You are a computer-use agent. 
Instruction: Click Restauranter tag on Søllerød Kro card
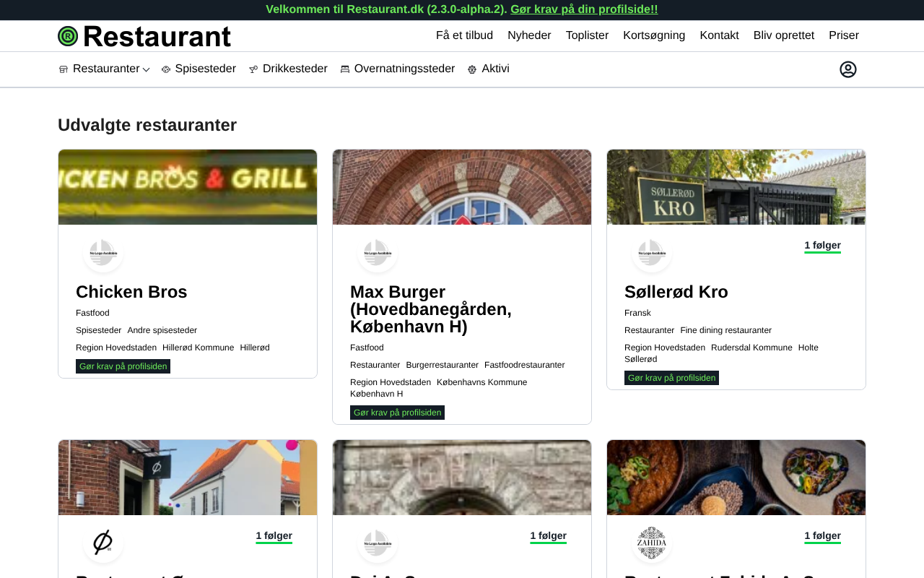pos(650,330)
